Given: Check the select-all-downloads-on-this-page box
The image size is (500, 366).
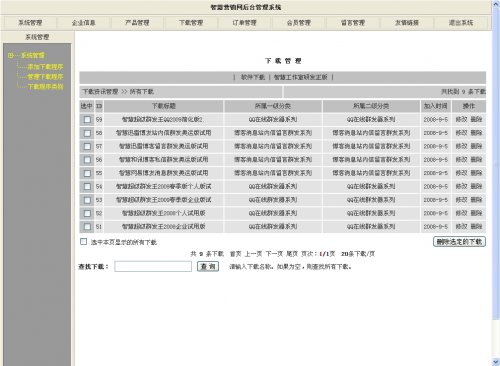Looking at the screenshot, I should [84, 241].
